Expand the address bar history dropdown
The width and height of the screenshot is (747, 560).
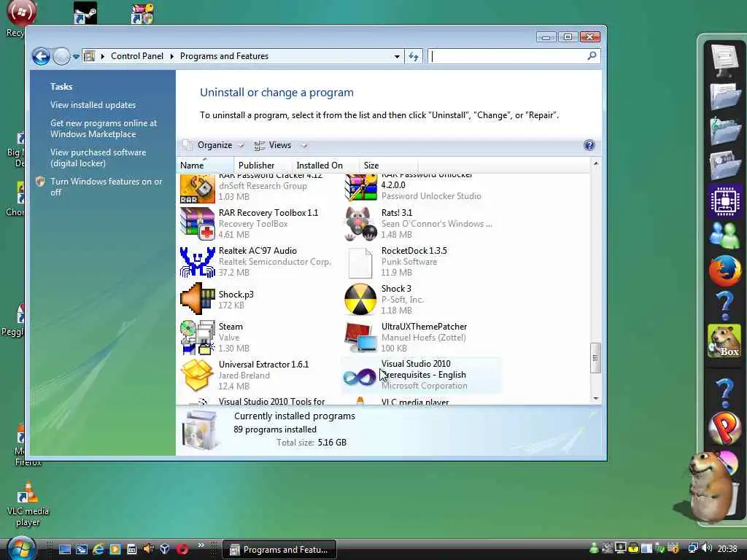click(x=397, y=56)
